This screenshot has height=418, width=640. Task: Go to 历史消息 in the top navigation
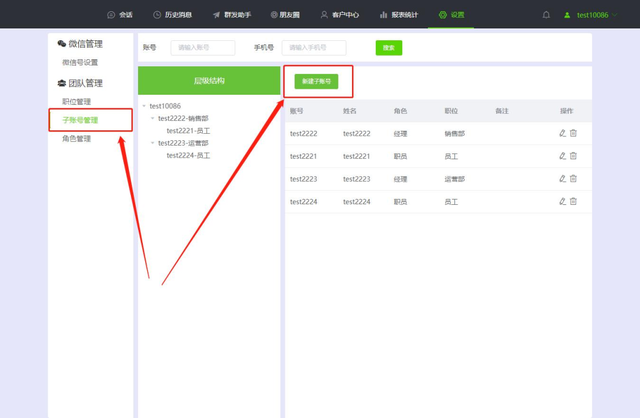point(172,15)
